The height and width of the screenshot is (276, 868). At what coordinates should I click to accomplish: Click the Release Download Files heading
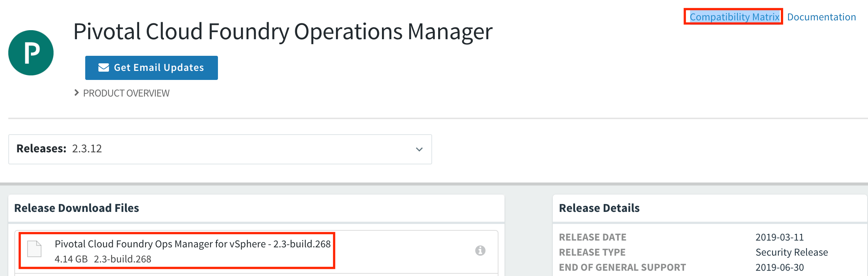point(77,208)
